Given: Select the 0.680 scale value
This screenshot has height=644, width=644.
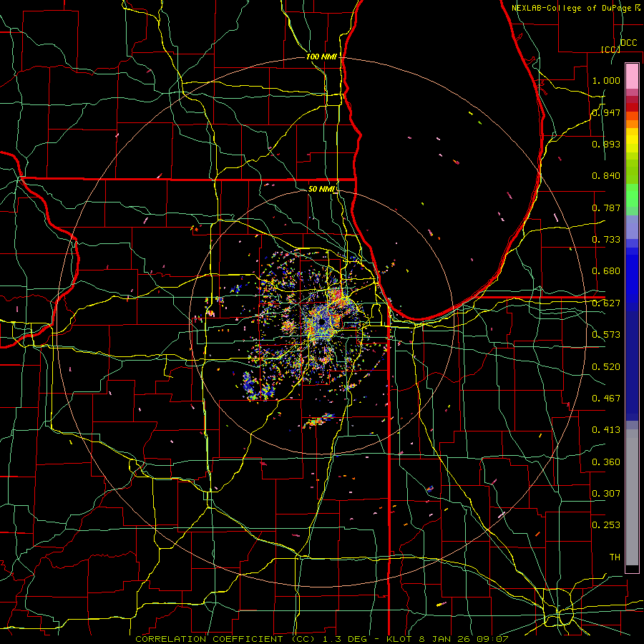Looking at the screenshot, I should point(606,271).
